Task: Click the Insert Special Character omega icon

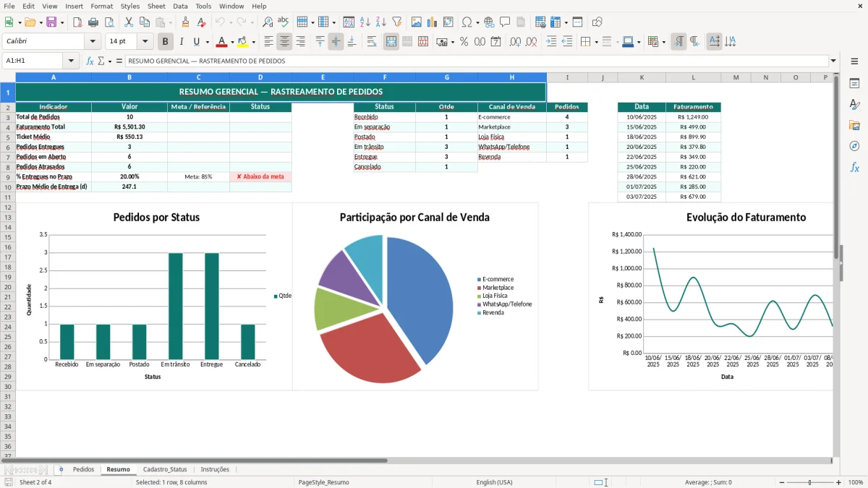Action: pos(467,22)
